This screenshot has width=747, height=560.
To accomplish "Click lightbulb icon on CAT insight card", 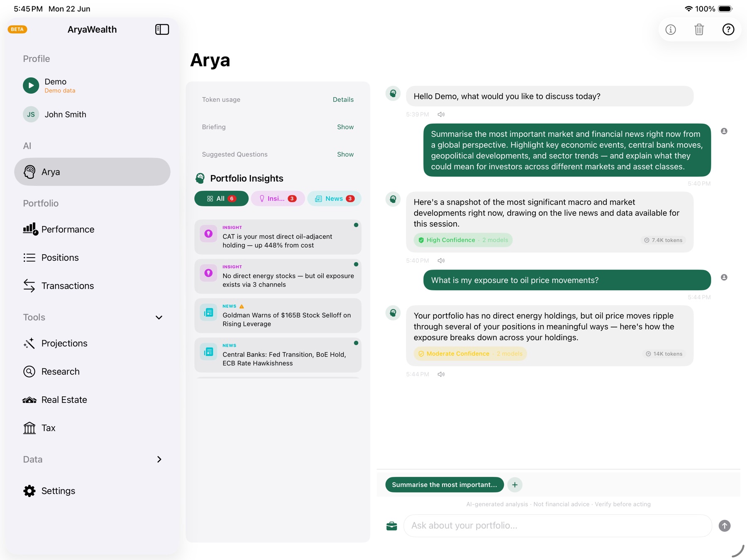I will coord(208,234).
